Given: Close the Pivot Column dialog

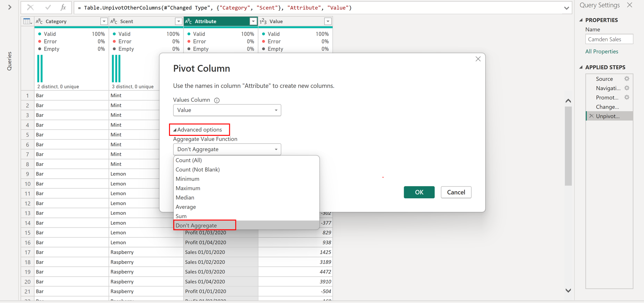Looking at the screenshot, I should pos(478,59).
